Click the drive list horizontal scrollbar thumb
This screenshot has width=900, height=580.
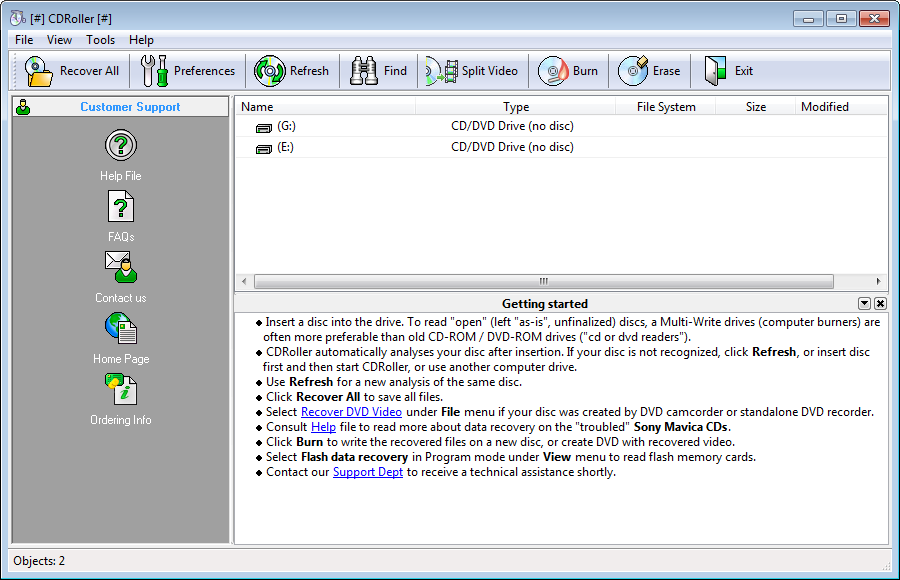coord(544,281)
